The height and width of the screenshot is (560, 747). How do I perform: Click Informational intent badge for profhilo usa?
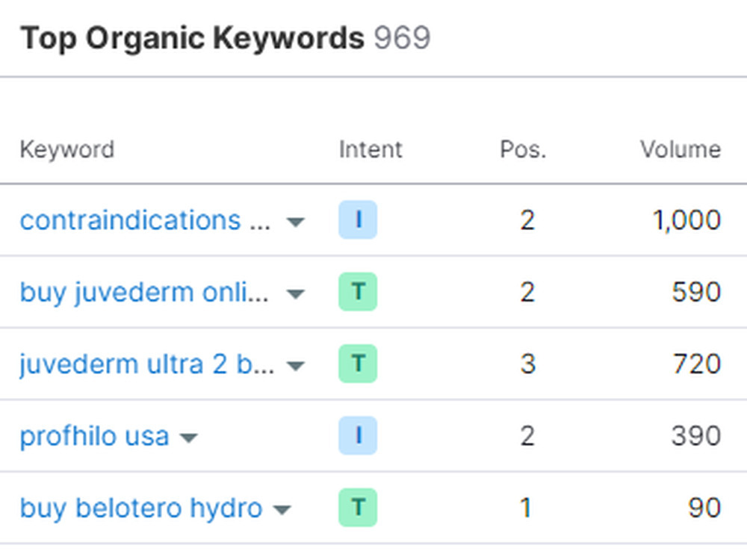358,436
